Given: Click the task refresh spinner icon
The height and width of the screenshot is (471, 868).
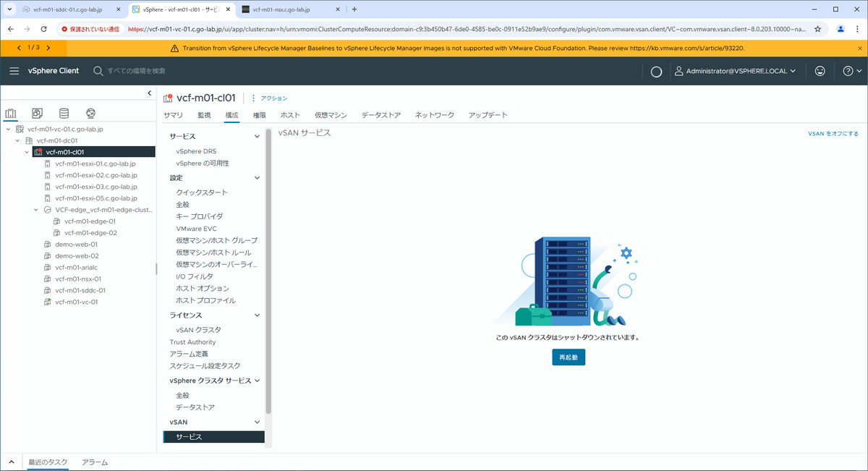Looking at the screenshot, I should (657, 72).
